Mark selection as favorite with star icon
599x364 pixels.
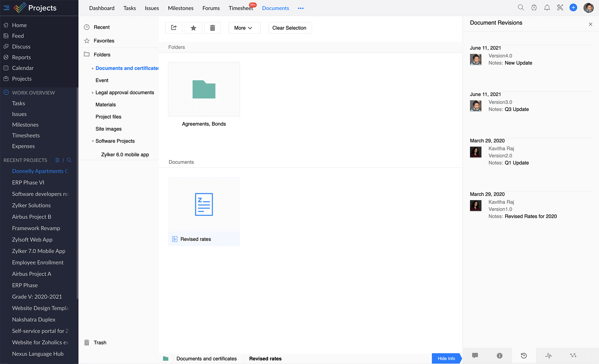(x=193, y=28)
